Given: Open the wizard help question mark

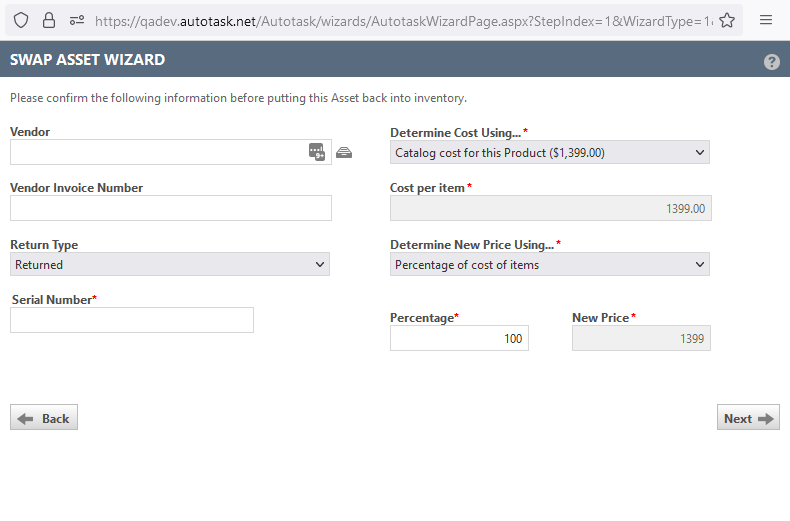Looking at the screenshot, I should pyautogui.click(x=771, y=61).
